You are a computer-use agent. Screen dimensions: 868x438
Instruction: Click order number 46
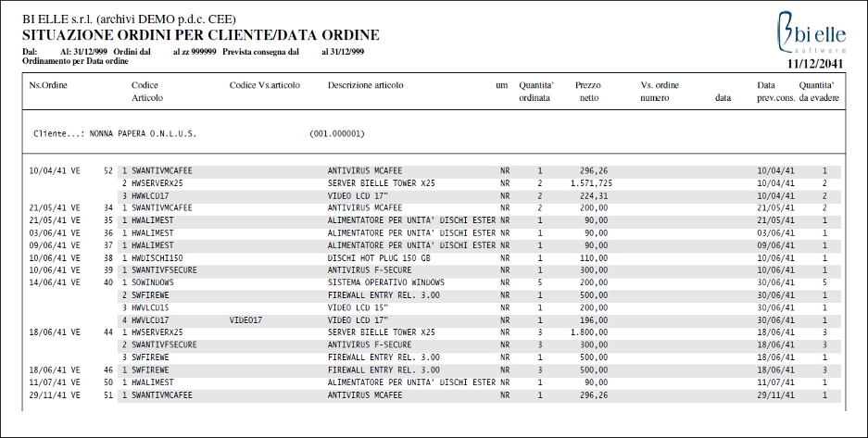(x=108, y=370)
